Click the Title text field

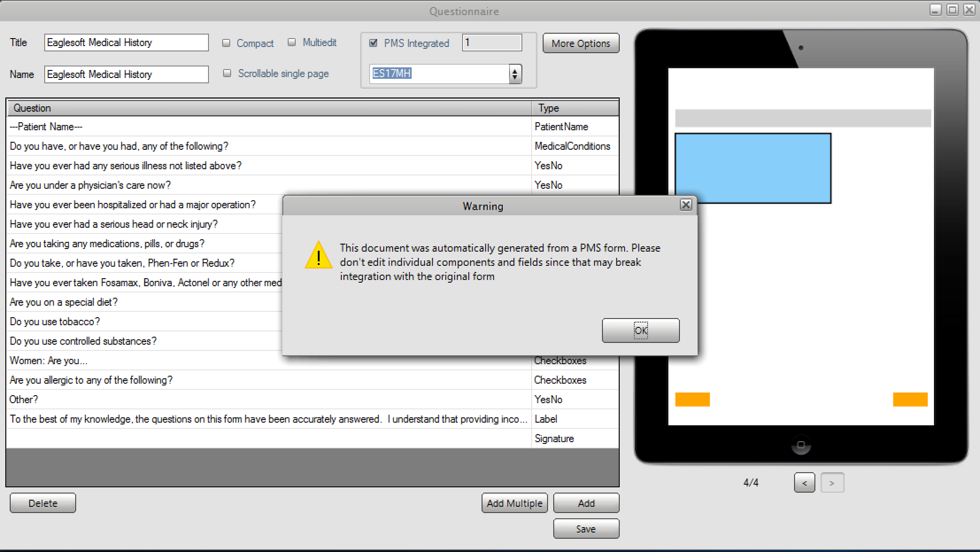[x=126, y=43]
